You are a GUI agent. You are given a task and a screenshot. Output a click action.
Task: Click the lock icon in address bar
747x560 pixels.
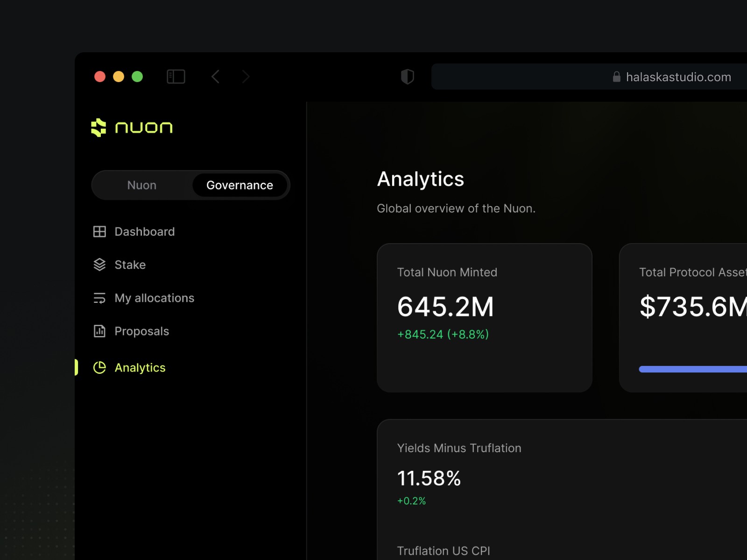[617, 77]
